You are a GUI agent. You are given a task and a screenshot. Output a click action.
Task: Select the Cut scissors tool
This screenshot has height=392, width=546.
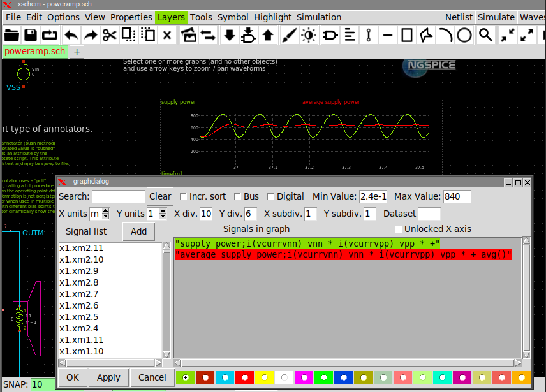[x=110, y=35]
